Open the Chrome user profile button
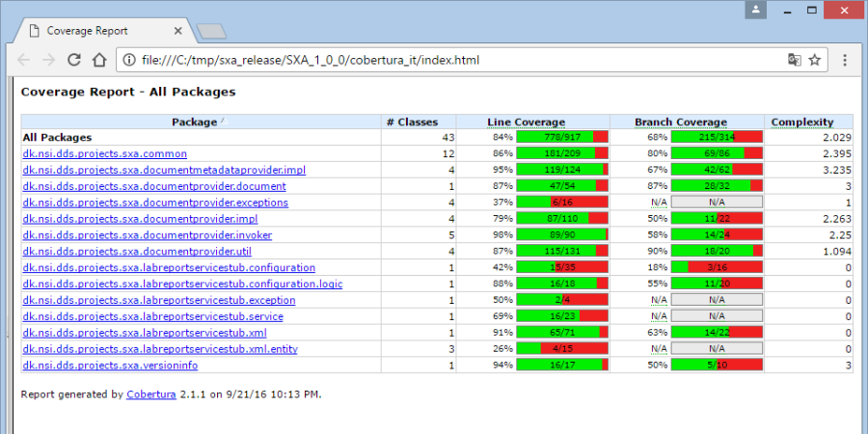The height and width of the screenshot is (434, 868). [757, 9]
